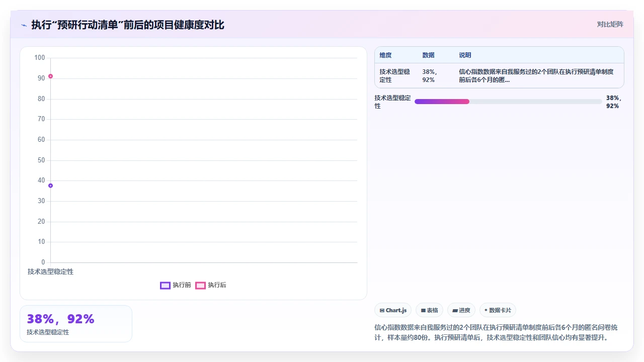Click the 100 y-axis tick label
The image size is (644, 362).
[x=39, y=58]
